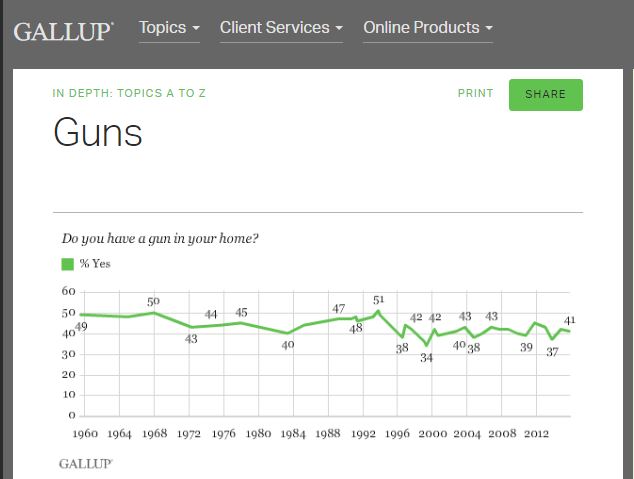634x479 pixels.
Task: Click the 2000 x-axis label
Action: pyautogui.click(x=433, y=434)
